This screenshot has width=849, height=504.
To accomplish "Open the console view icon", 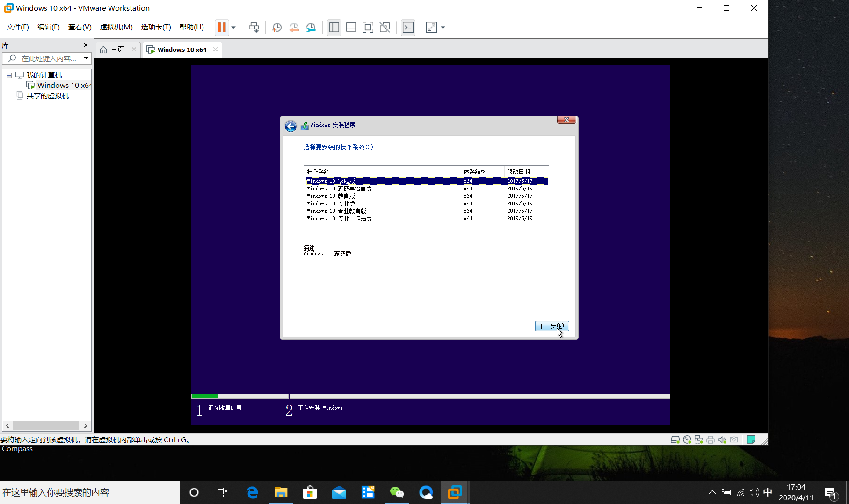I will (408, 28).
